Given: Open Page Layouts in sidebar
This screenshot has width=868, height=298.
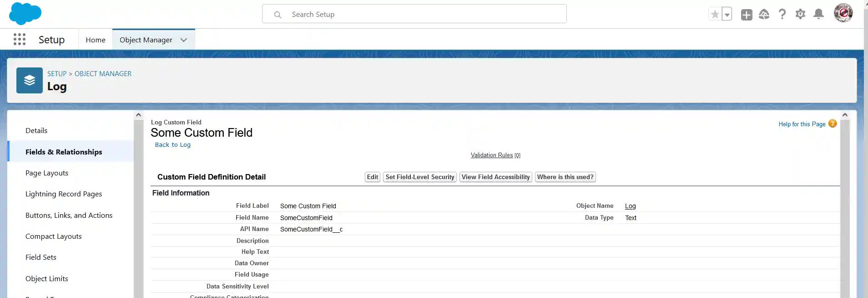Looking at the screenshot, I should (x=47, y=173).
